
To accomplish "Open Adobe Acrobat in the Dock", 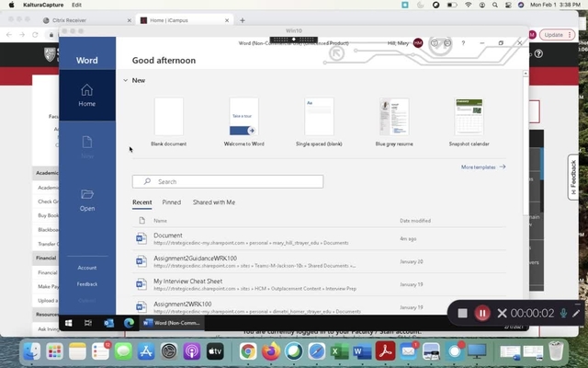I will [x=385, y=351].
